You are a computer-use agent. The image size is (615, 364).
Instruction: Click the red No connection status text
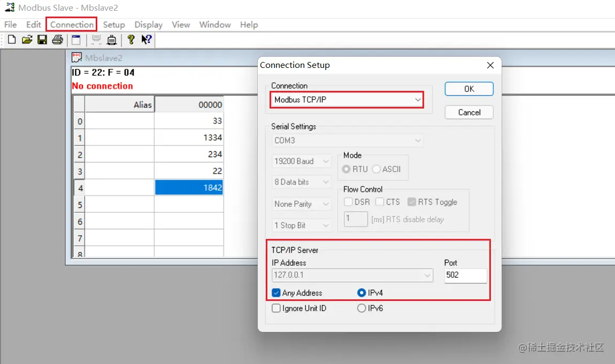102,86
